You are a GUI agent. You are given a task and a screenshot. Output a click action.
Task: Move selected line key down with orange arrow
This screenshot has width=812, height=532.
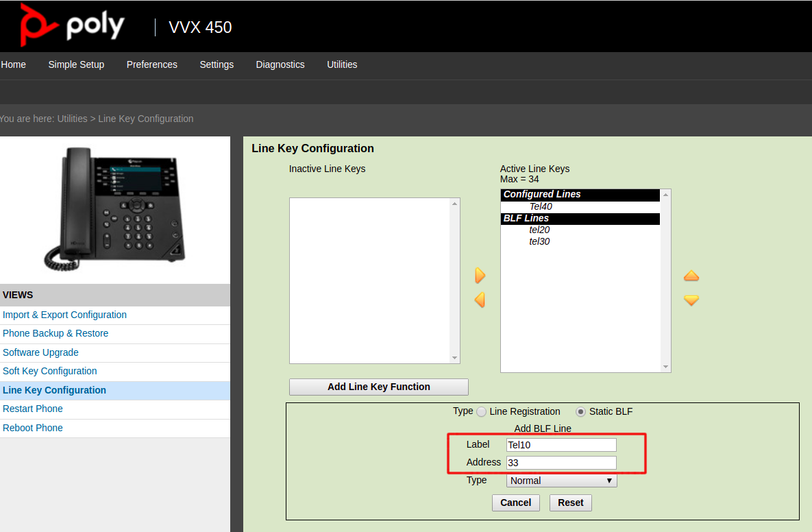691,300
